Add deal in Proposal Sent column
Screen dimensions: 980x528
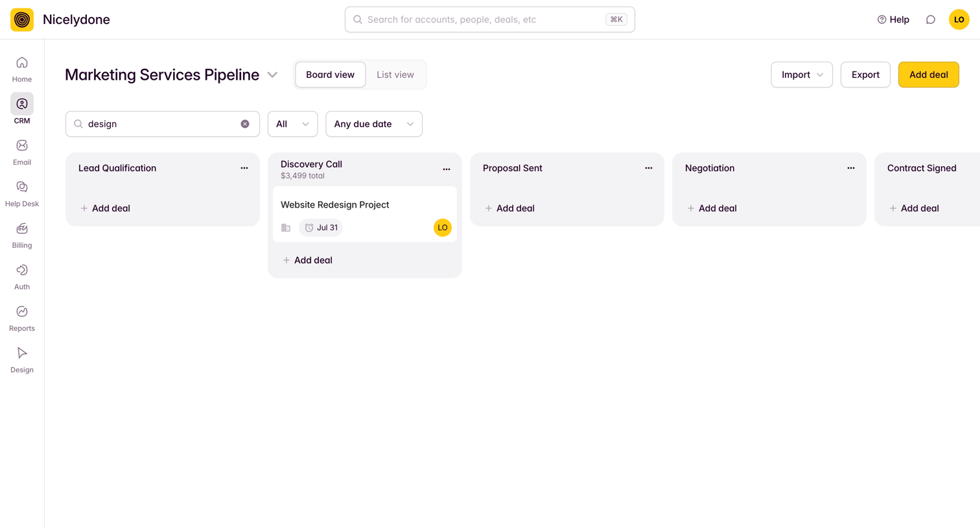(x=509, y=208)
